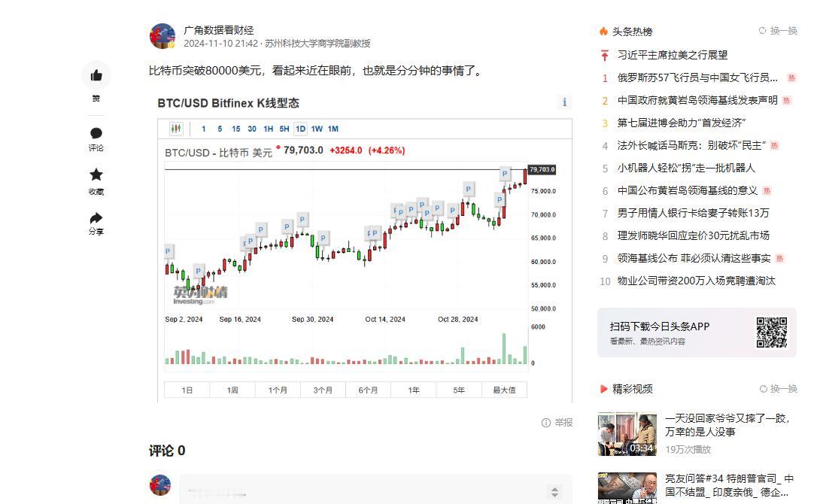Click the 精彩视频 play triangle icon
This screenshot has height=504, width=823.
(x=603, y=389)
